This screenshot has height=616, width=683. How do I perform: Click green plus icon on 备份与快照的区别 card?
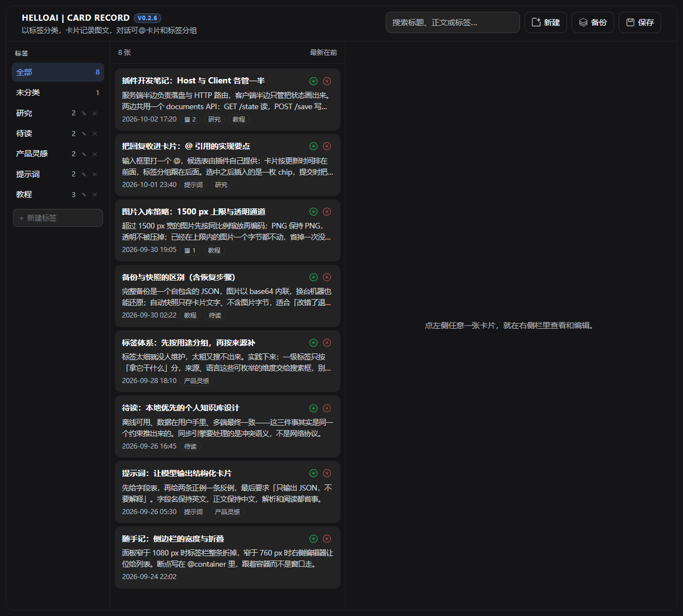(314, 277)
